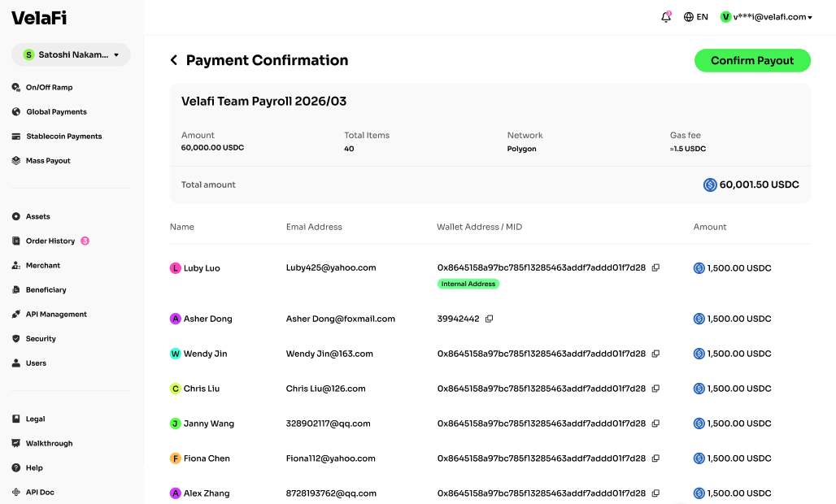Copy Luby Luo's wallet address

(x=655, y=268)
